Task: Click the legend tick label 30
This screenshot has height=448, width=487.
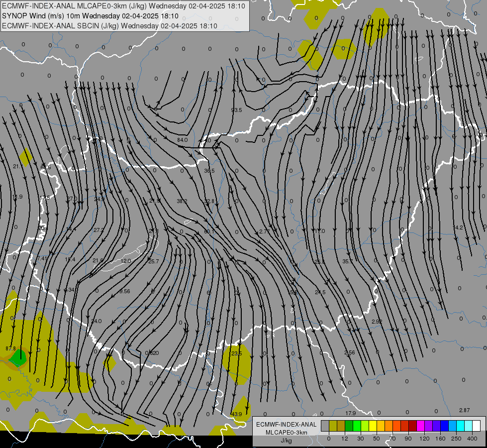Action: [360, 439]
